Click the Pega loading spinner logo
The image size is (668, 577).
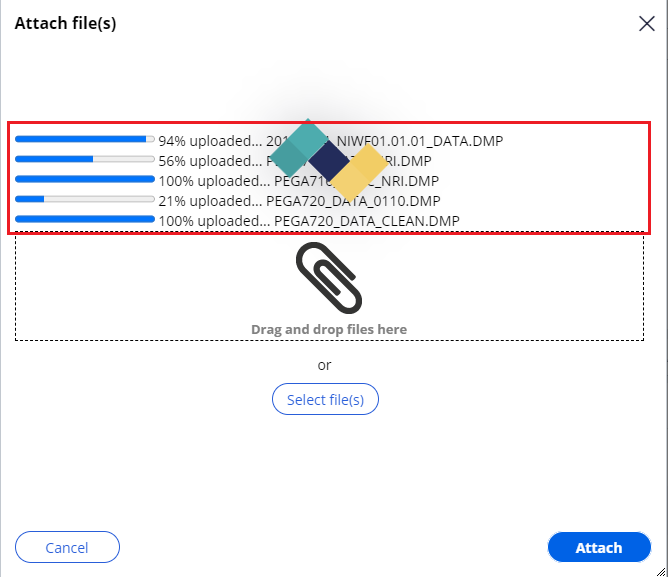329,160
